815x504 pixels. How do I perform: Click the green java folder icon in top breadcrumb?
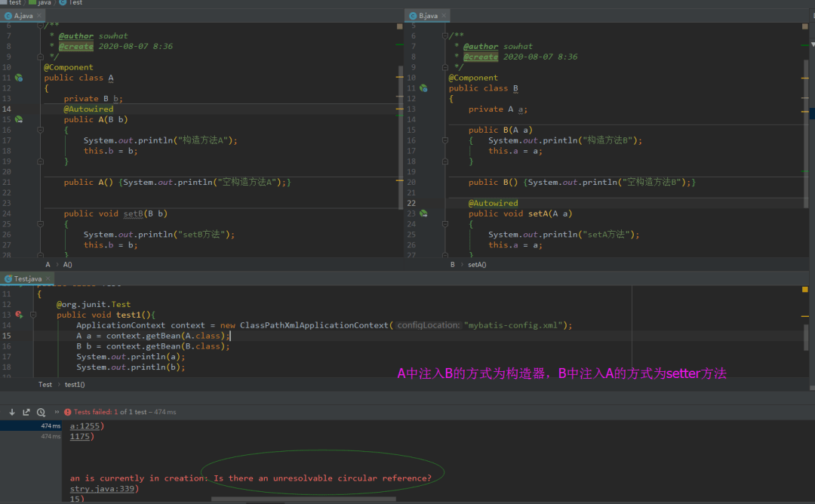click(32, 2)
